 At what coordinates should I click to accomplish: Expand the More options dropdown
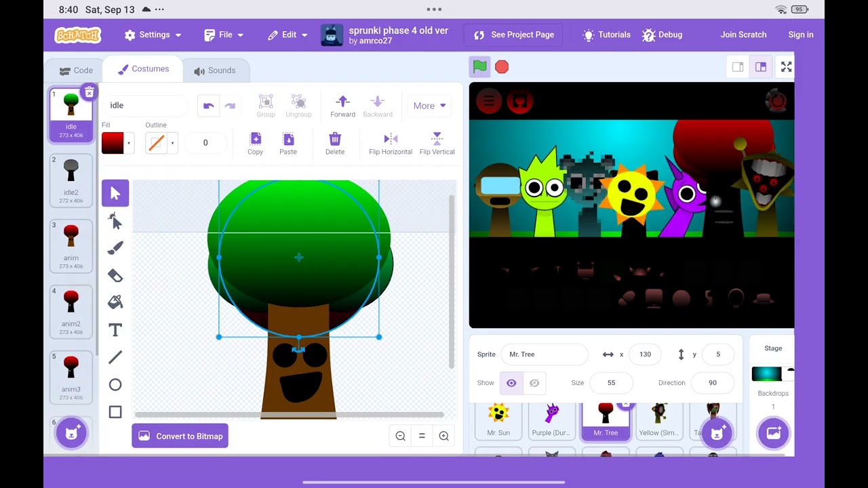430,106
